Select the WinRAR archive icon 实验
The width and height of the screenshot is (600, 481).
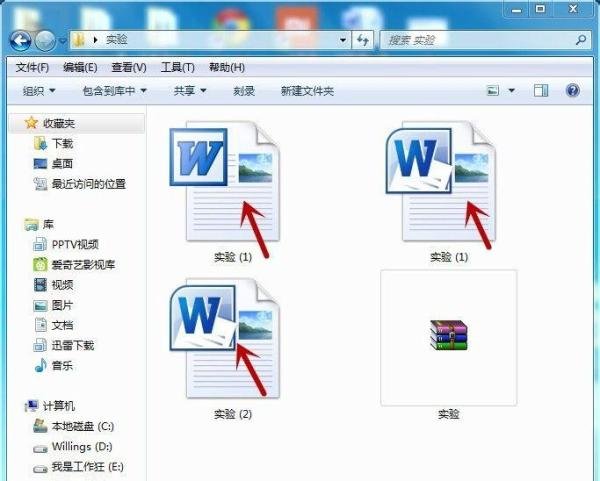(x=448, y=335)
